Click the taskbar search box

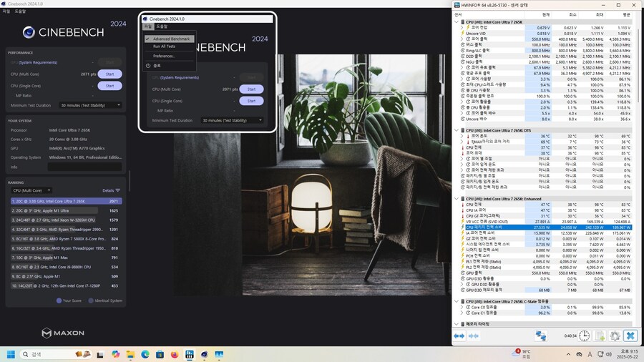(x=57, y=354)
